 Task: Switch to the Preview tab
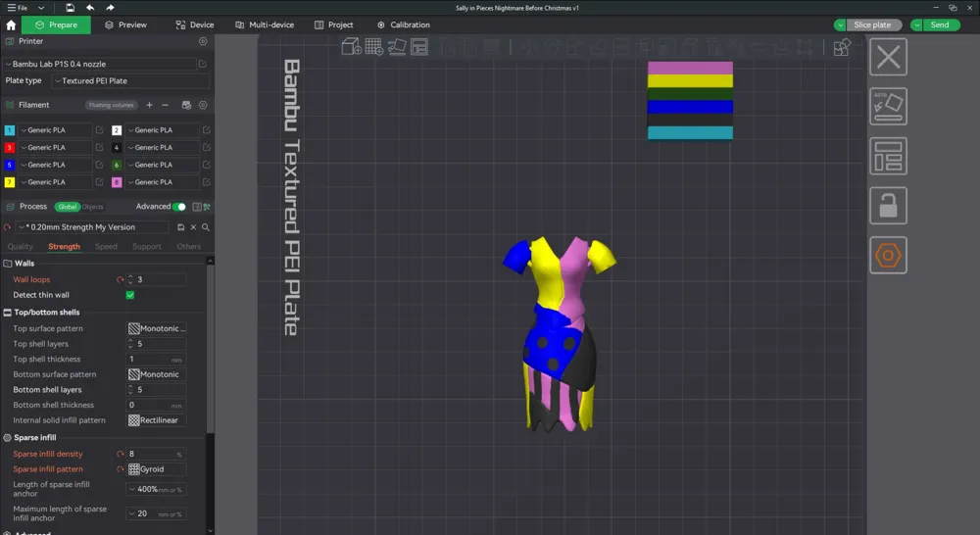tap(125, 25)
